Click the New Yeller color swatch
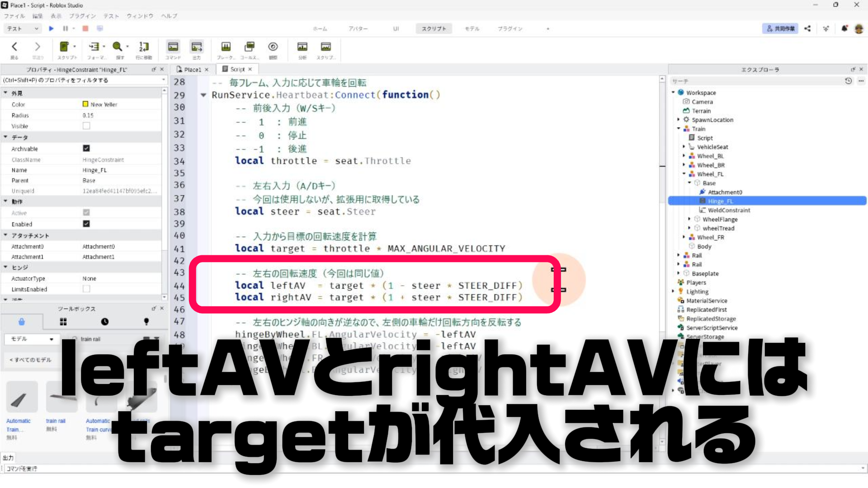 click(85, 104)
